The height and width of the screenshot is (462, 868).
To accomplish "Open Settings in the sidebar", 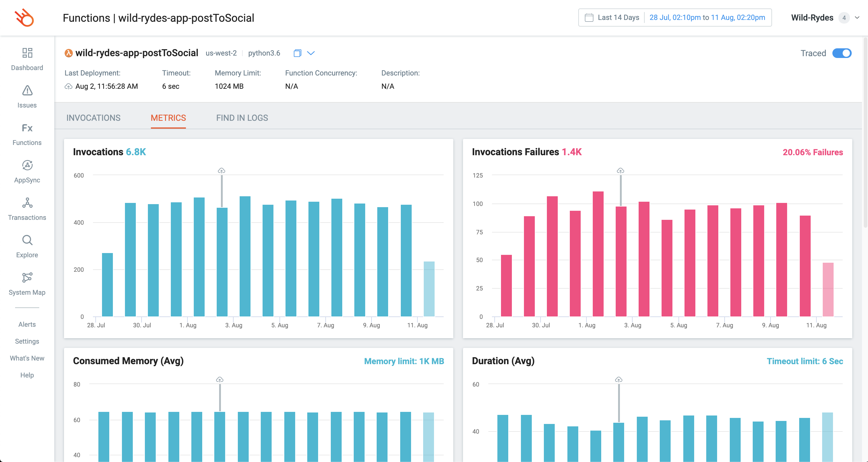I will pyautogui.click(x=27, y=341).
